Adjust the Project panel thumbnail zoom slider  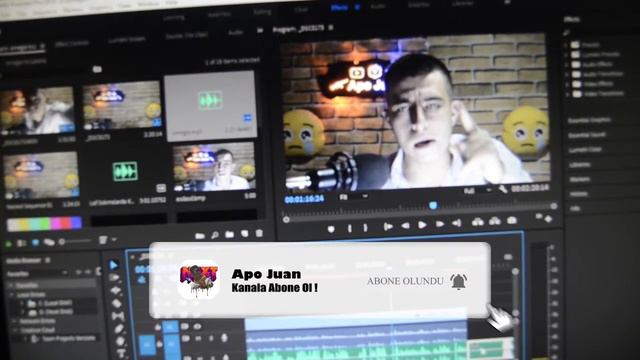pyautogui.click(x=76, y=242)
